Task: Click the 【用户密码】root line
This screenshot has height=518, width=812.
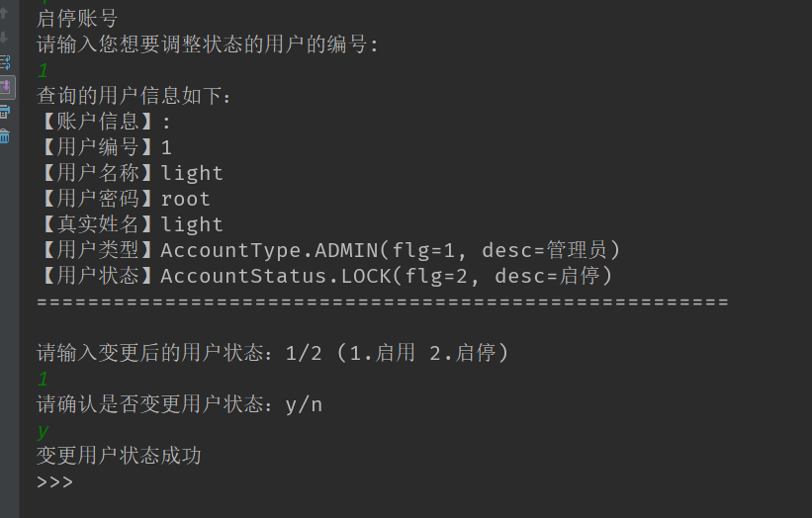Action: click(124, 199)
